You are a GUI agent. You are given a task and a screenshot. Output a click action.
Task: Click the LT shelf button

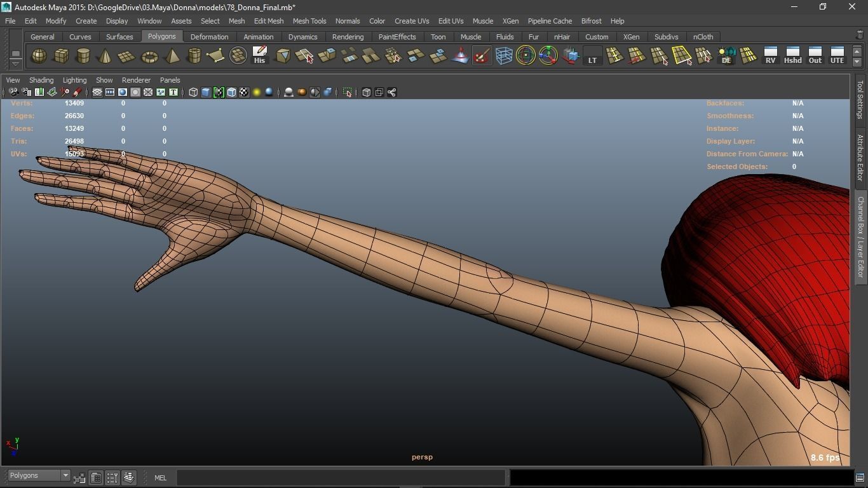pos(592,57)
